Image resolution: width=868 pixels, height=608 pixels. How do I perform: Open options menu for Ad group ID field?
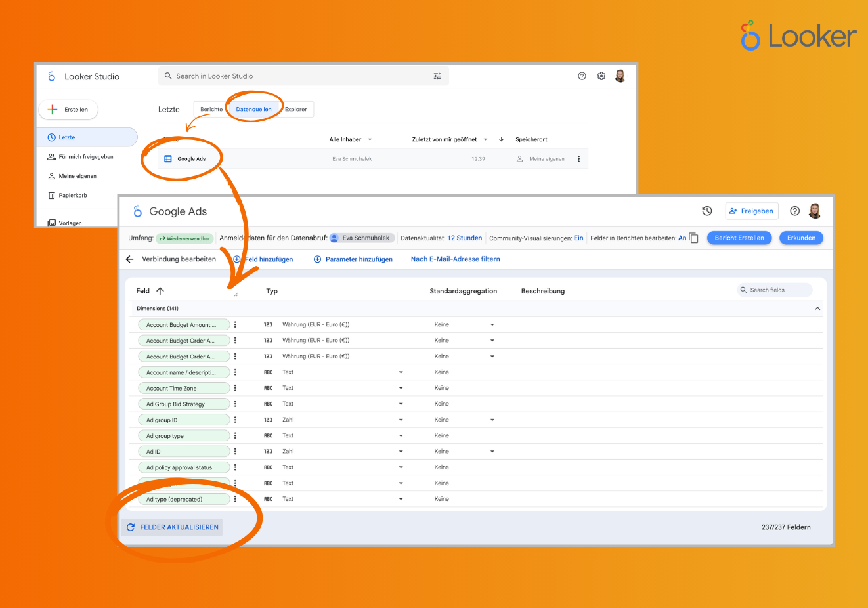click(235, 420)
